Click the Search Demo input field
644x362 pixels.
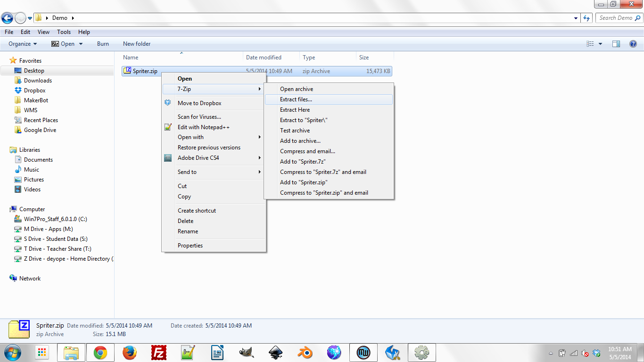(x=619, y=18)
